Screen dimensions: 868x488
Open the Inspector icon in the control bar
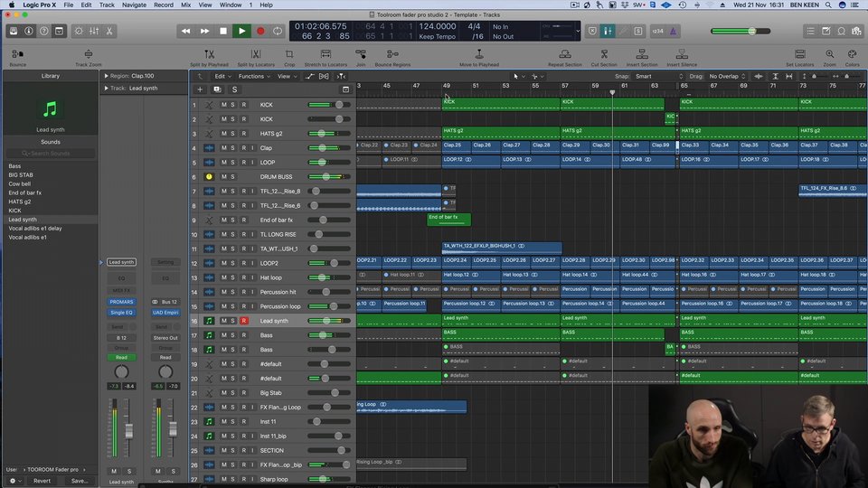tap(28, 31)
